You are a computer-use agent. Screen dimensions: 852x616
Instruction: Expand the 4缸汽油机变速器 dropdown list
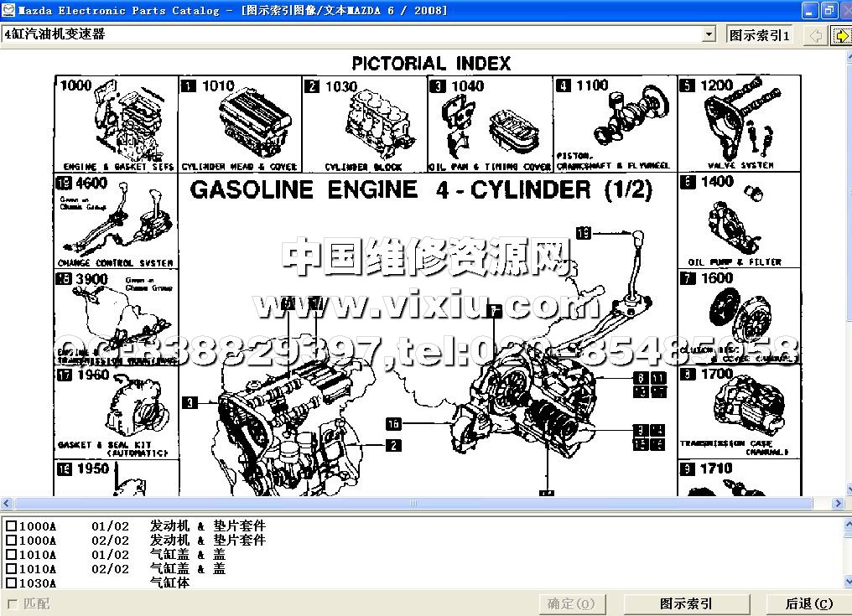click(x=709, y=35)
